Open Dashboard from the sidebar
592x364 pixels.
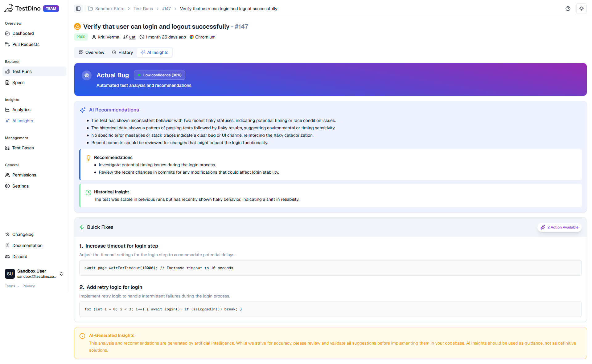[23, 33]
